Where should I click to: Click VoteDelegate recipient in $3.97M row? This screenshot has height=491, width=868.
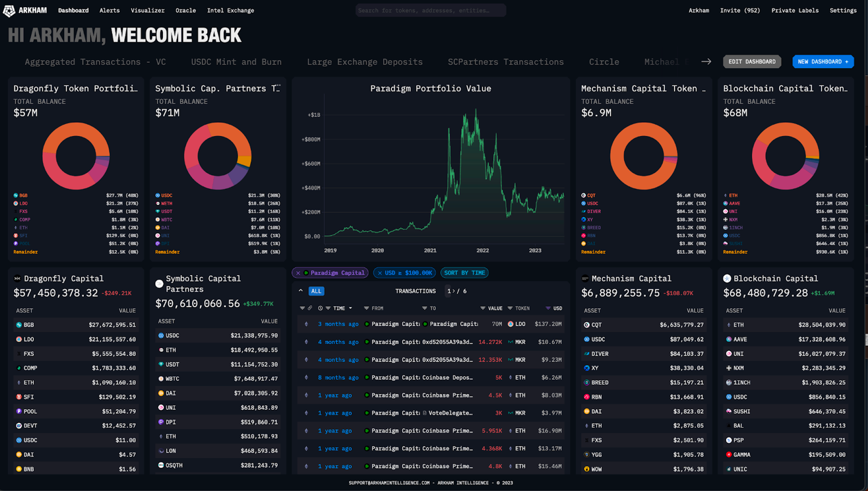pos(447,413)
